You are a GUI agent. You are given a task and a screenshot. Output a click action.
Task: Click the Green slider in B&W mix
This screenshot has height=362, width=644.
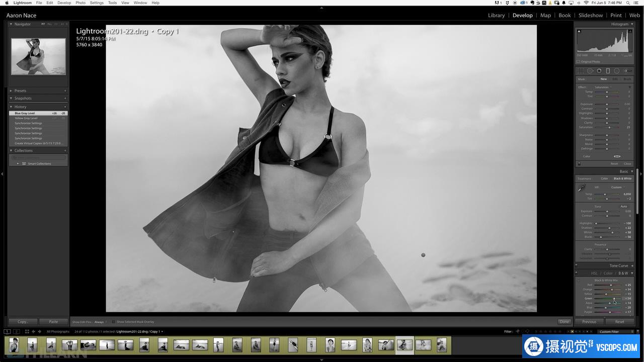[614, 299]
